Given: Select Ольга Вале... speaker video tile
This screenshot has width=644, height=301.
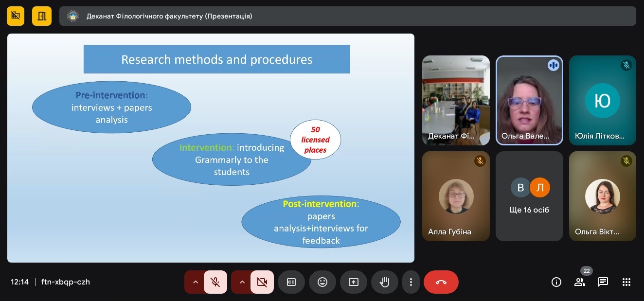Looking at the screenshot, I should coord(529,101).
